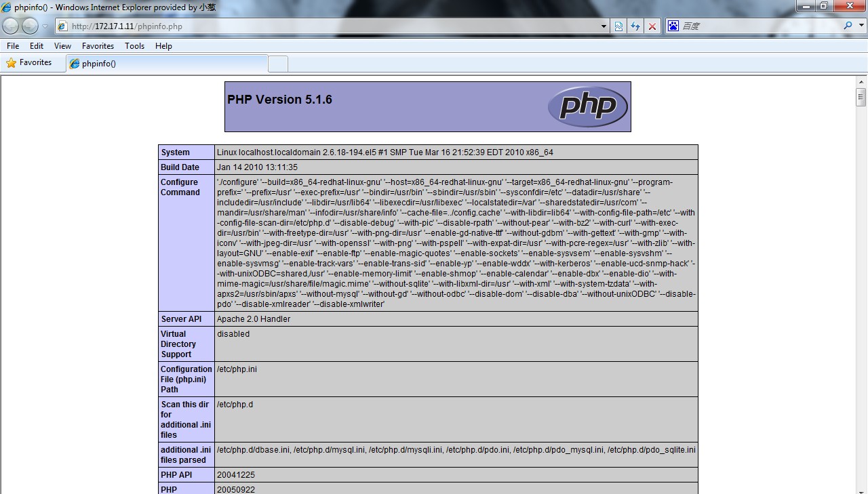
Task: Open the Tools menu
Action: (x=135, y=46)
